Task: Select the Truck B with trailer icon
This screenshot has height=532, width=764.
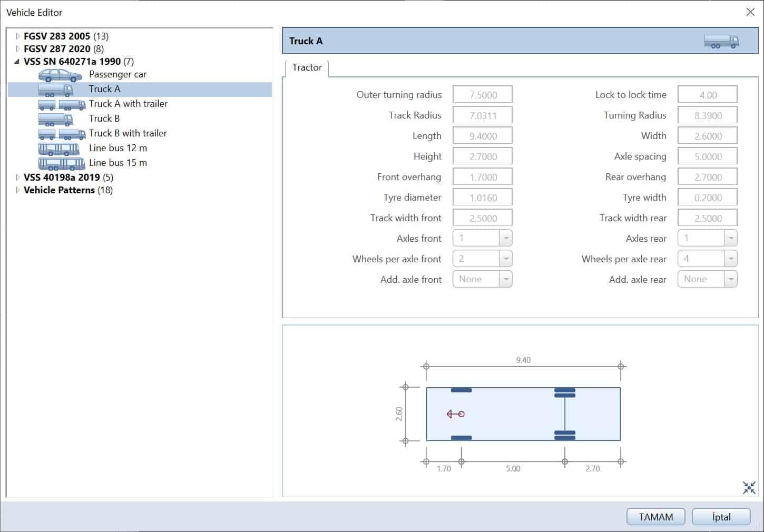Action: (x=62, y=134)
